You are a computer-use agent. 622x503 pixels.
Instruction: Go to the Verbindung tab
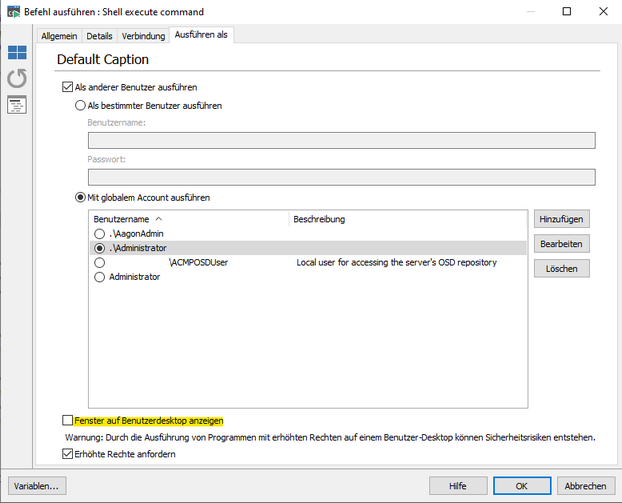tap(144, 35)
